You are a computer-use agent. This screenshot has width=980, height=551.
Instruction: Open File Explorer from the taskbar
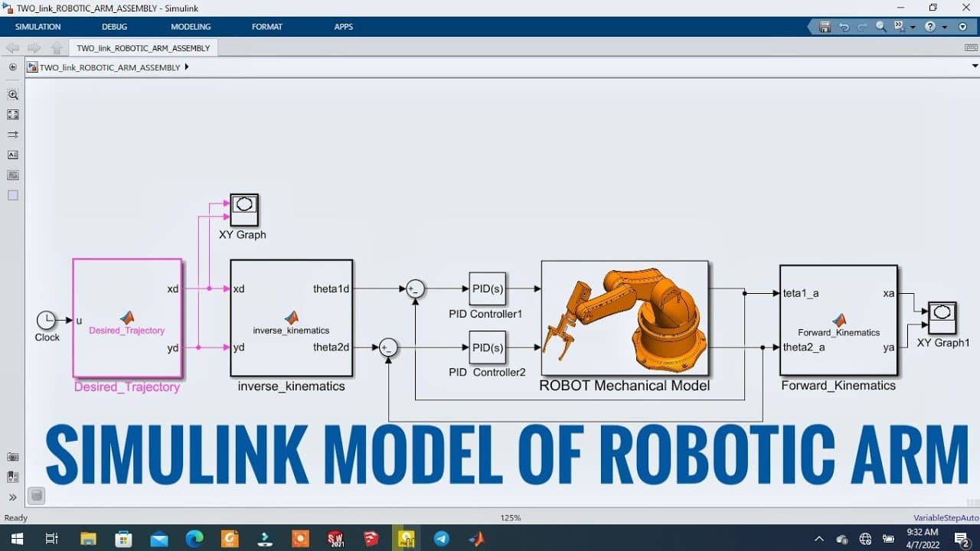tap(88, 539)
